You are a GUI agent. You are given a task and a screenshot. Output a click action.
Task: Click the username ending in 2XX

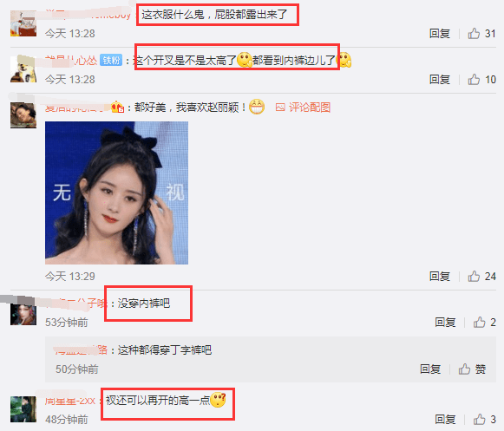click(x=69, y=401)
